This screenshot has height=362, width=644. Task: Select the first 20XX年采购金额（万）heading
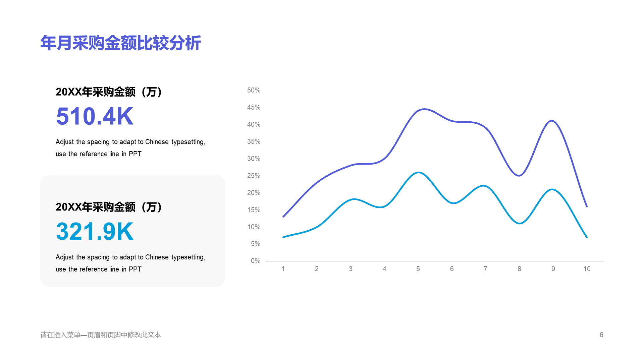[x=109, y=92]
